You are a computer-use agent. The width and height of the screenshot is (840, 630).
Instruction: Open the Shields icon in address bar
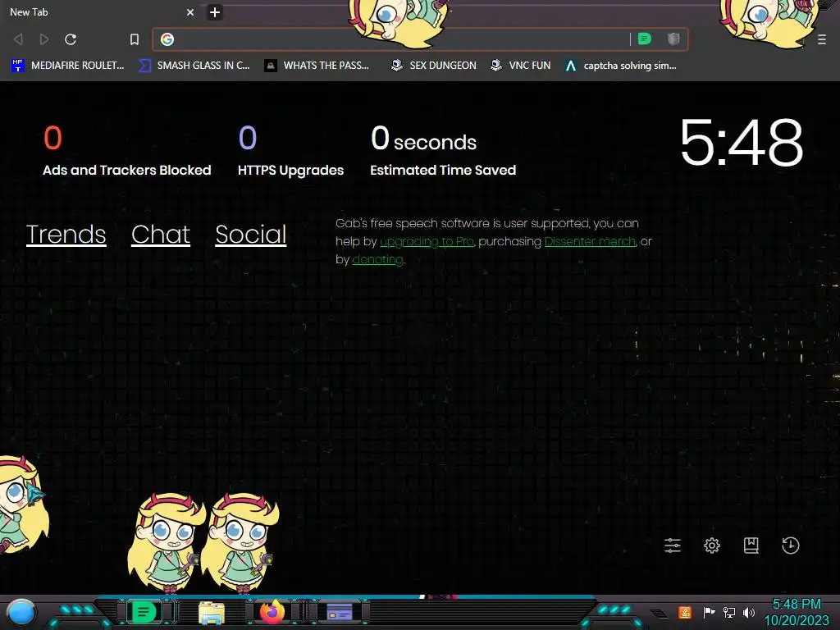(673, 39)
